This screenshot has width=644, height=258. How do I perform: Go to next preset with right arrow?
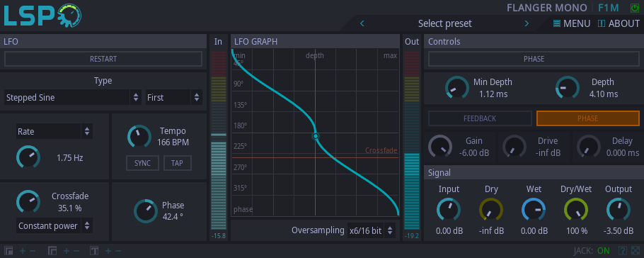click(x=527, y=23)
